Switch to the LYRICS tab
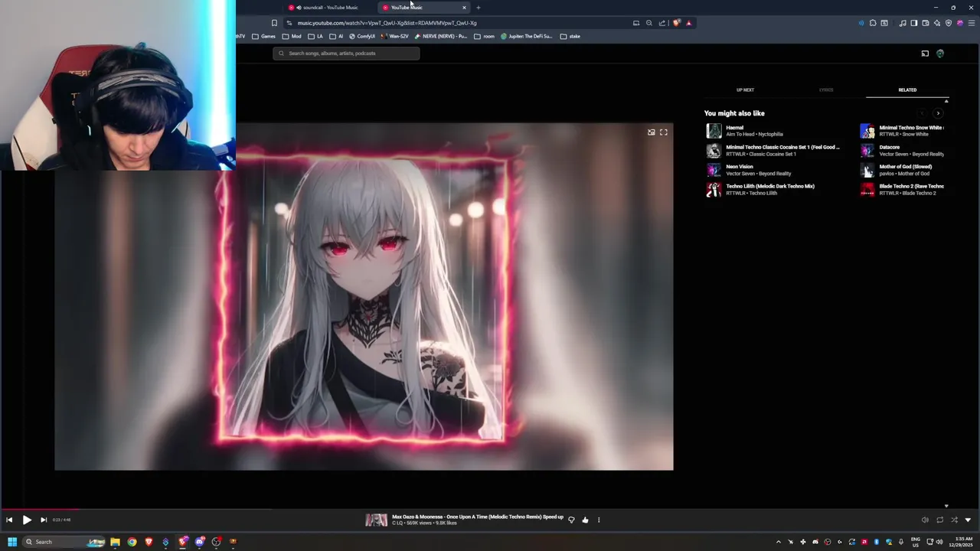This screenshot has height=551, width=980. (x=826, y=90)
